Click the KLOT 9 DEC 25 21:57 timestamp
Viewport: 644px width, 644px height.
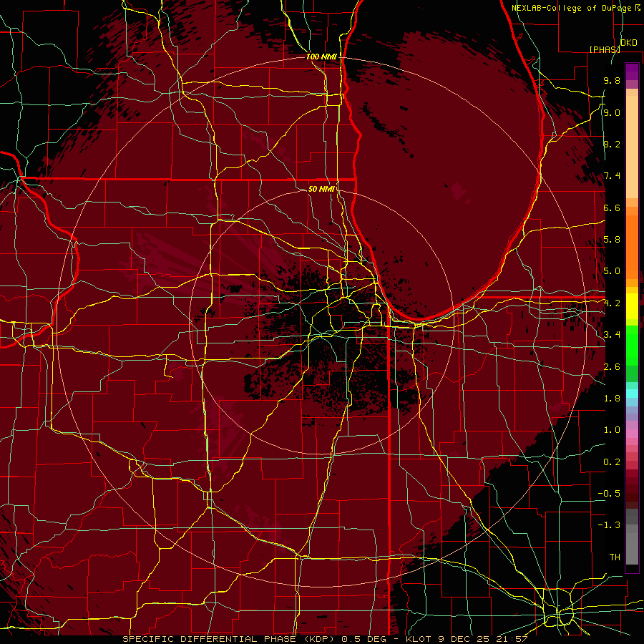(467, 639)
